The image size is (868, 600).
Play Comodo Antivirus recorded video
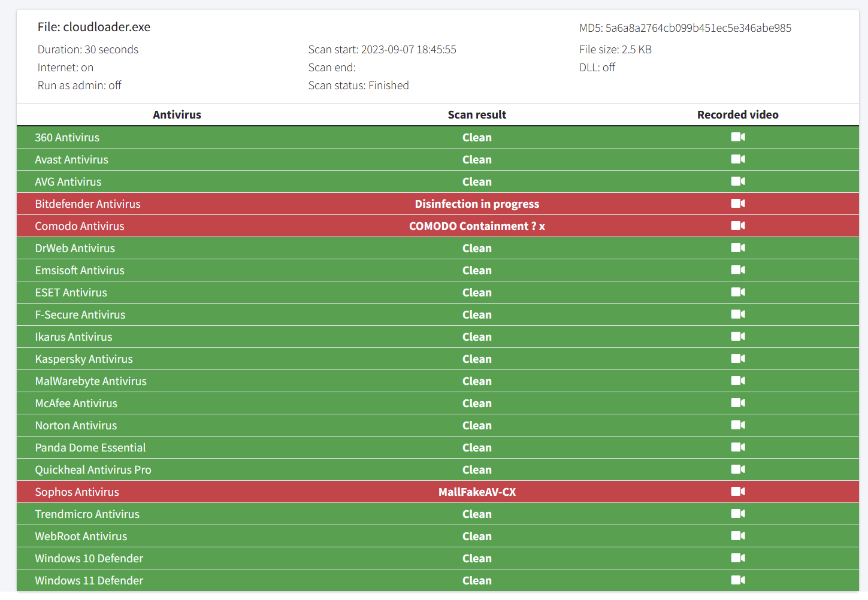click(738, 226)
